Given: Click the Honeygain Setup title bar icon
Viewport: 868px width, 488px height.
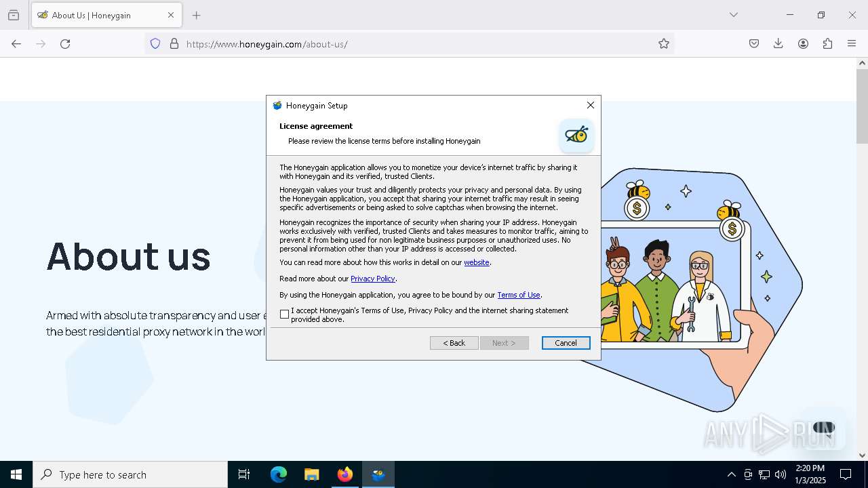Looking at the screenshot, I should (277, 105).
